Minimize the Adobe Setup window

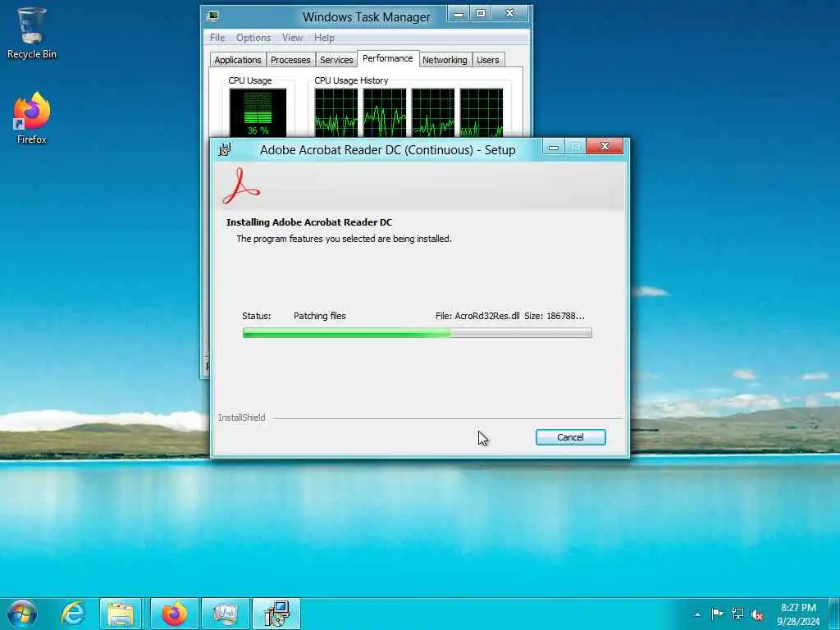pyautogui.click(x=554, y=147)
